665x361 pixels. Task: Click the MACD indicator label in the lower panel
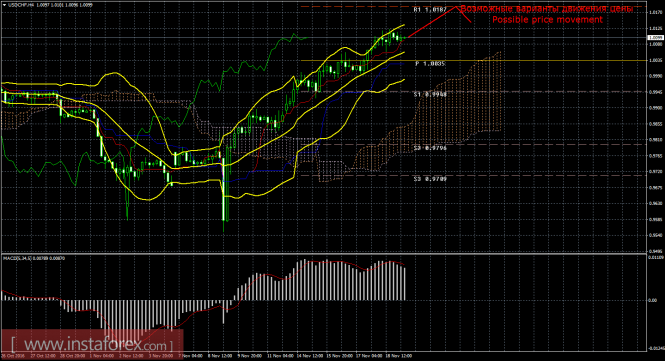pos(34,258)
